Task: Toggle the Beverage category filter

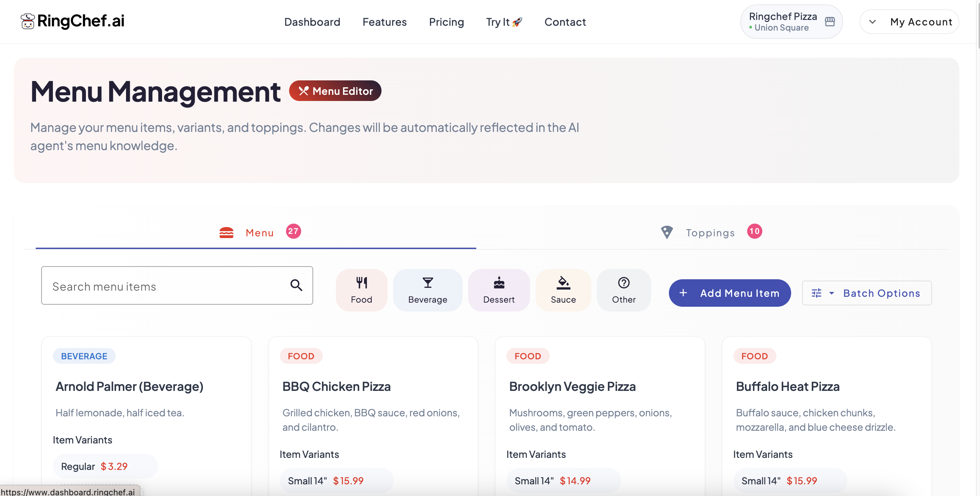Action: pos(428,290)
